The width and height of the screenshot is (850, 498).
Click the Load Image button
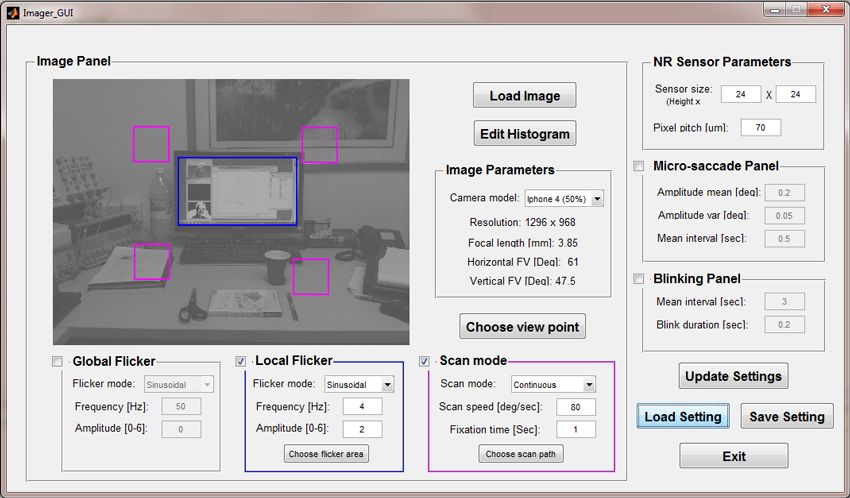click(x=524, y=96)
